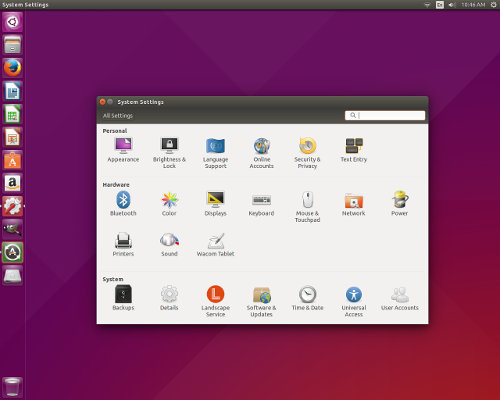Open Network settings

pos(354,204)
